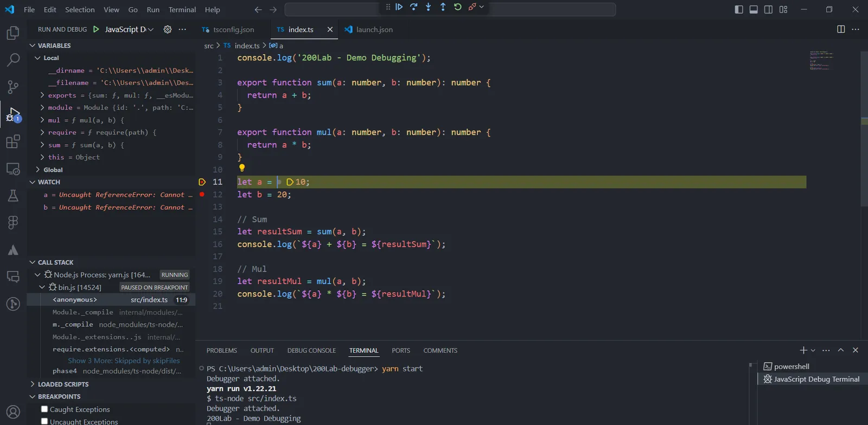Expand the module variable
Image resolution: width=868 pixels, height=425 pixels.
tap(42, 107)
